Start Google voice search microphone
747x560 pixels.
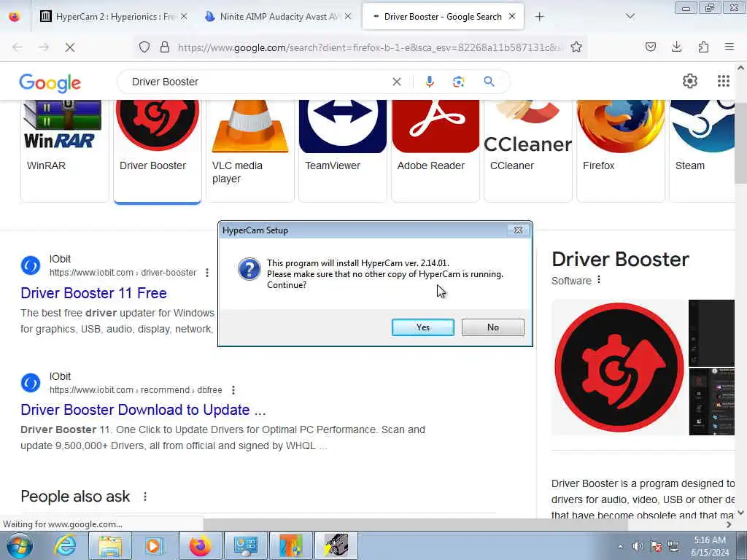pyautogui.click(x=430, y=82)
